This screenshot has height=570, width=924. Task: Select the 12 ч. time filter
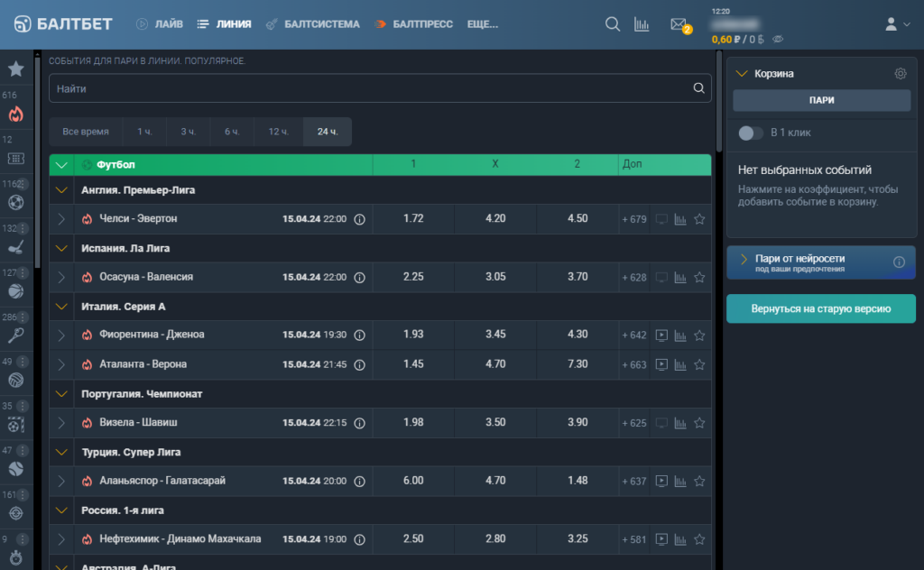pyautogui.click(x=278, y=132)
